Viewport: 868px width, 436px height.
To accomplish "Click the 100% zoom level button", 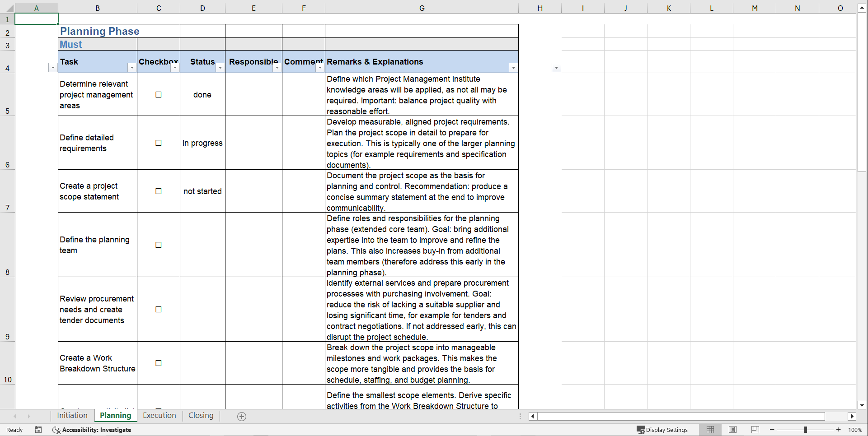I will click(x=855, y=430).
